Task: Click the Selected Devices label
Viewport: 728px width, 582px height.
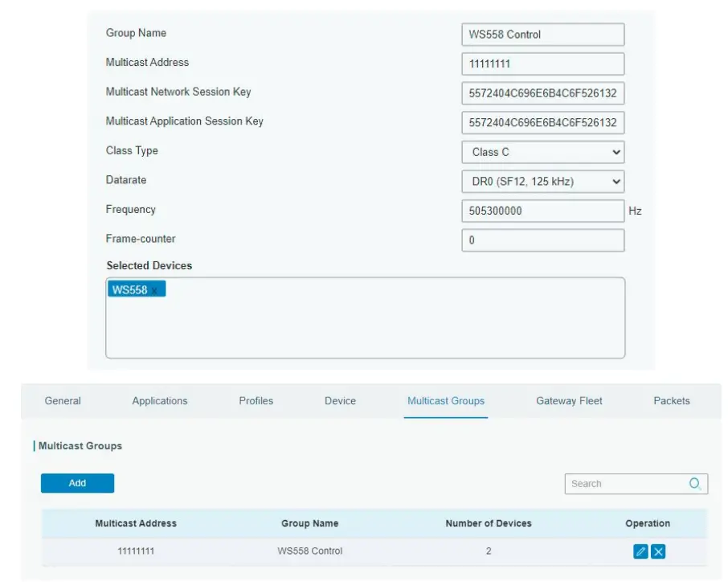Action: tap(149, 265)
